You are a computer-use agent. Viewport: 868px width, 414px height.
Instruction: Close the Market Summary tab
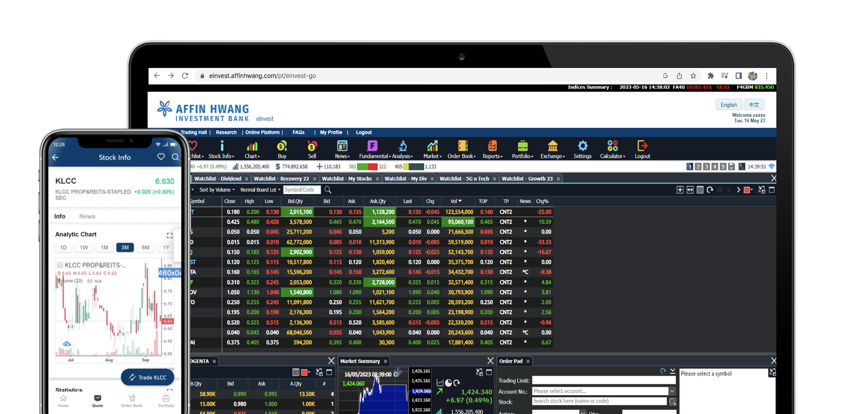(385, 361)
